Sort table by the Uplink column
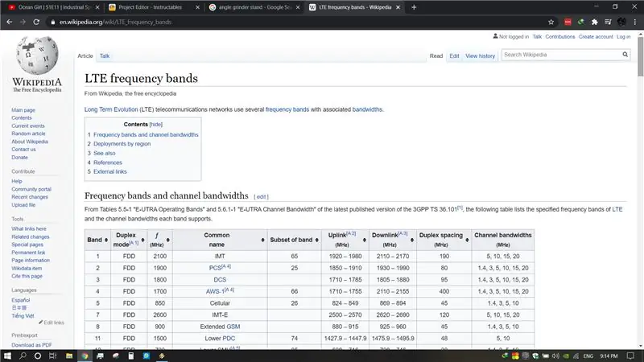This screenshot has width=644, height=362. 365,240
